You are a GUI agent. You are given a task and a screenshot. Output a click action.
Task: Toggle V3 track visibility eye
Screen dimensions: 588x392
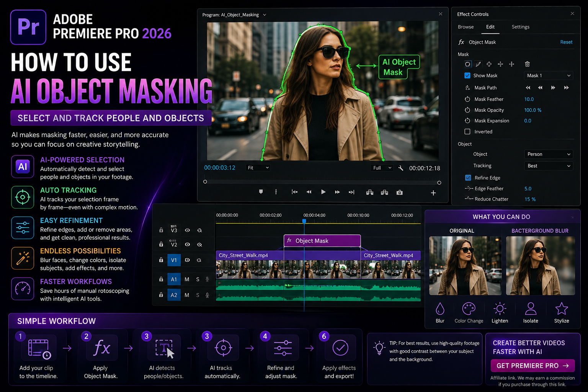coord(188,230)
